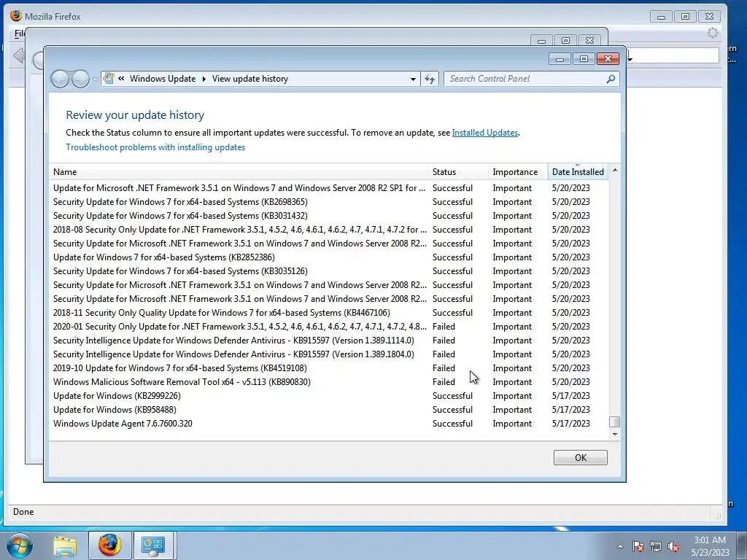Click the vertical scrollbar thumb
The width and height of the screenshot is (747, 560).
[614, 422]
